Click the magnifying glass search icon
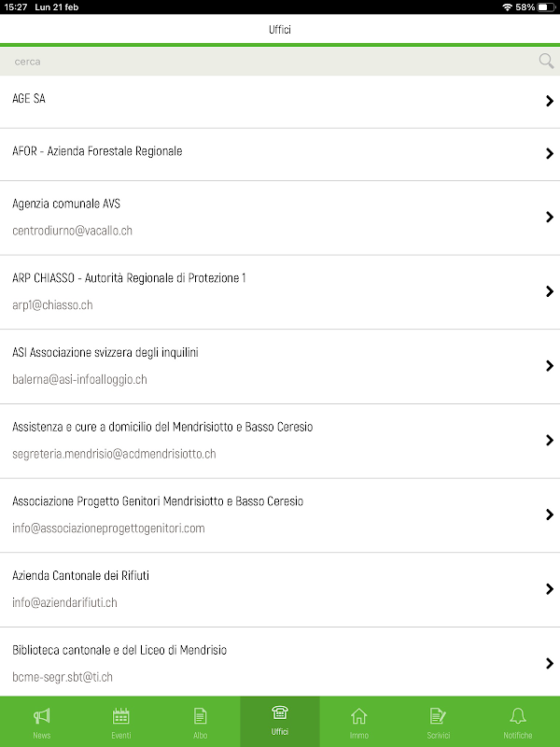The width and height of the screenshot is (560, 747). coord(546,62)
